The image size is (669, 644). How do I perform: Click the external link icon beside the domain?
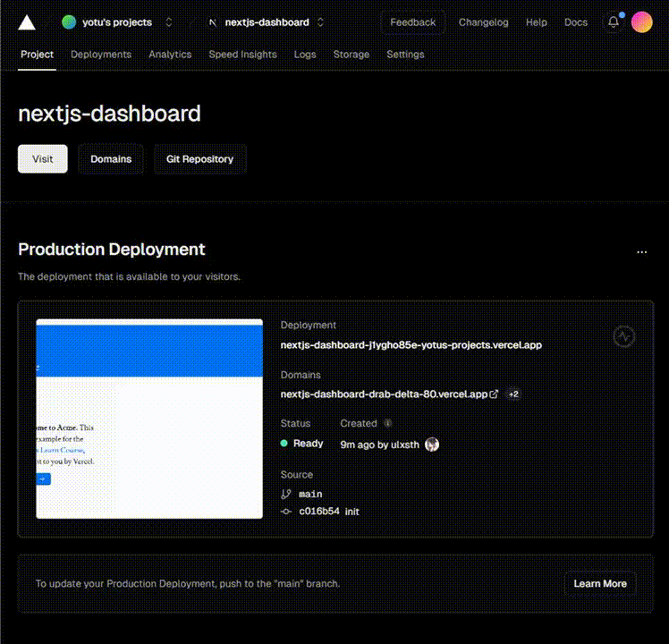pyautogui.click(x=494, y=394)
